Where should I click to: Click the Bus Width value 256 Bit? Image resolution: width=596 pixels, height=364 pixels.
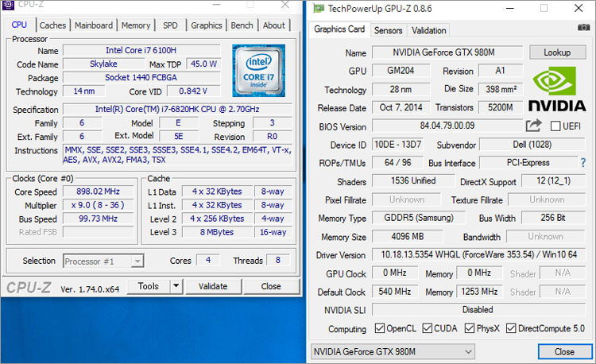(553, 218)
